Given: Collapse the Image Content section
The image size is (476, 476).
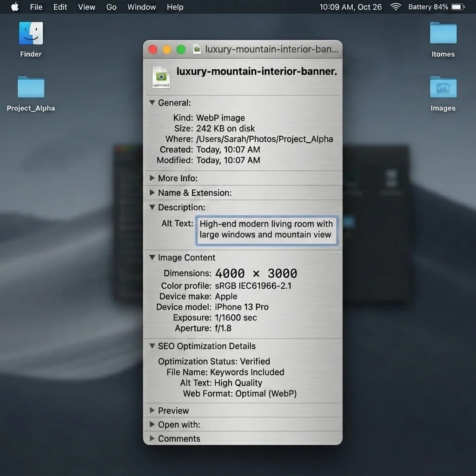Looking at the screenshot, I should [x=152, y=257].
